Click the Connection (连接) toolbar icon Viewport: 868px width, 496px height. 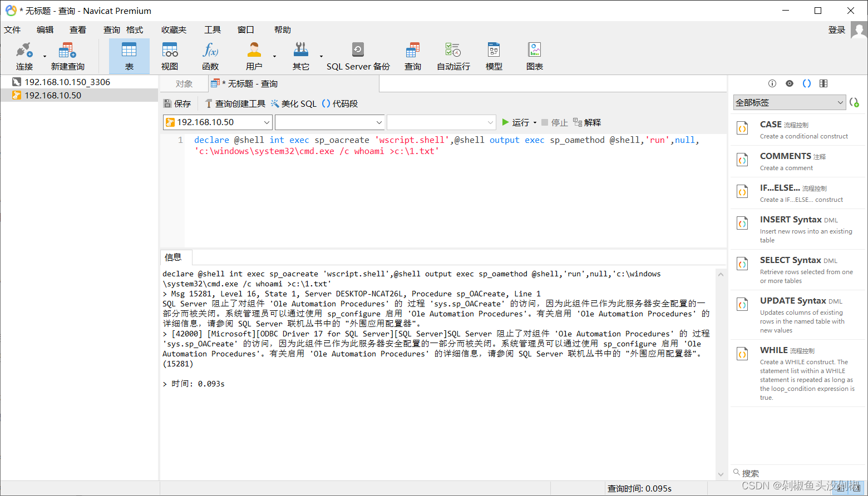coord(24,56)
